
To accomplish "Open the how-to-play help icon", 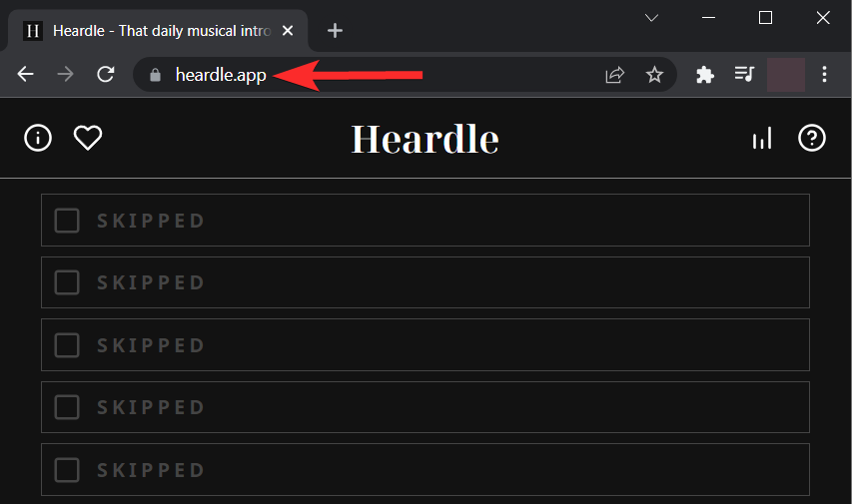I will pyautogui.click(x=812, y=139).
